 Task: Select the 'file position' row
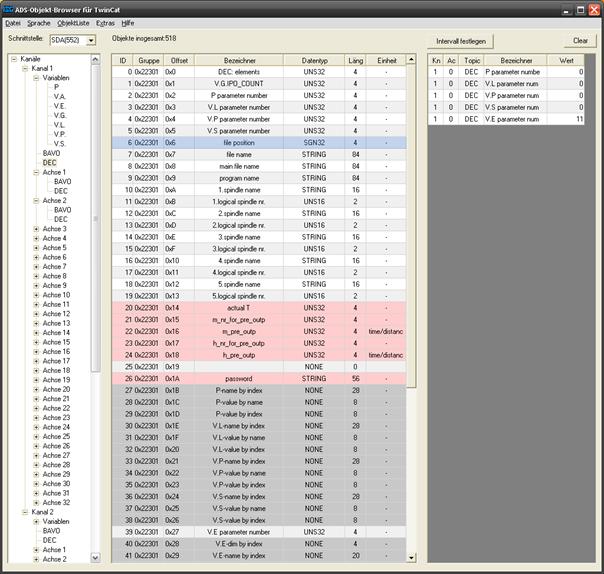pos(259,143)
